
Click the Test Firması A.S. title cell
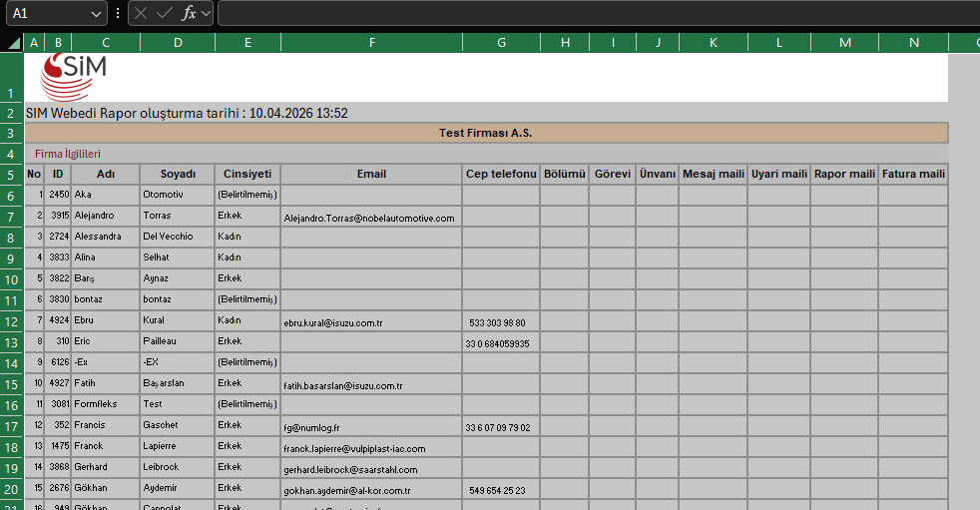[x=486, y=133]
